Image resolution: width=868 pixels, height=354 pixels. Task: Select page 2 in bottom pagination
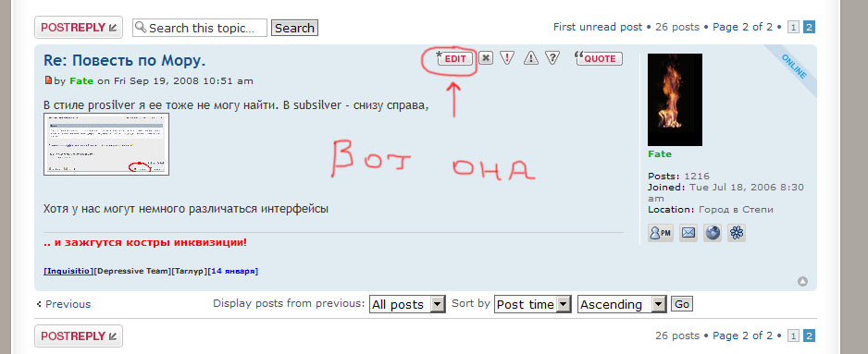(809, 336)
